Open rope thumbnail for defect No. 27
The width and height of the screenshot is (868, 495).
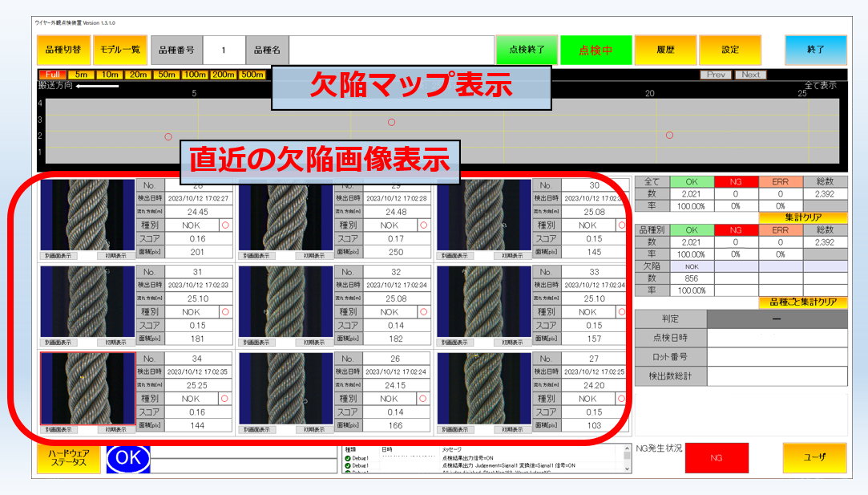pos(484,388)
